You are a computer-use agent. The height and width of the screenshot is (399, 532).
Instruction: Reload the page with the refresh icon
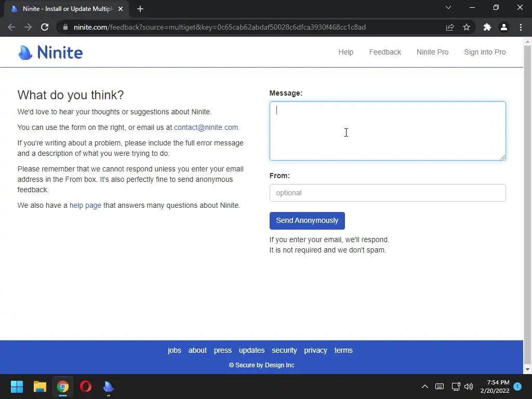click(x=45, y=27)
